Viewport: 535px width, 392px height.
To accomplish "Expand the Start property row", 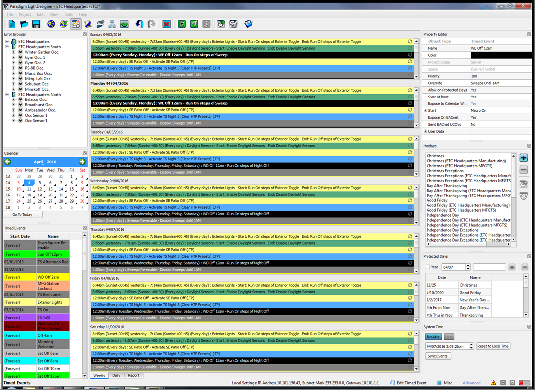I will click(426, 111).
